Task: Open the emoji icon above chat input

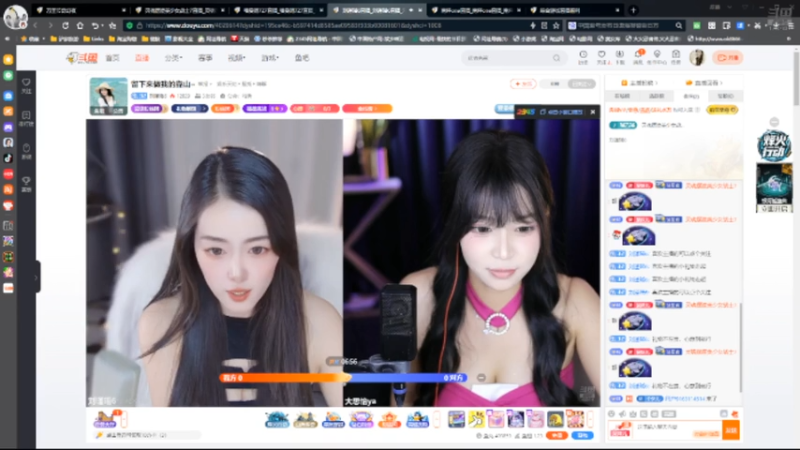Action: (612, 414)
